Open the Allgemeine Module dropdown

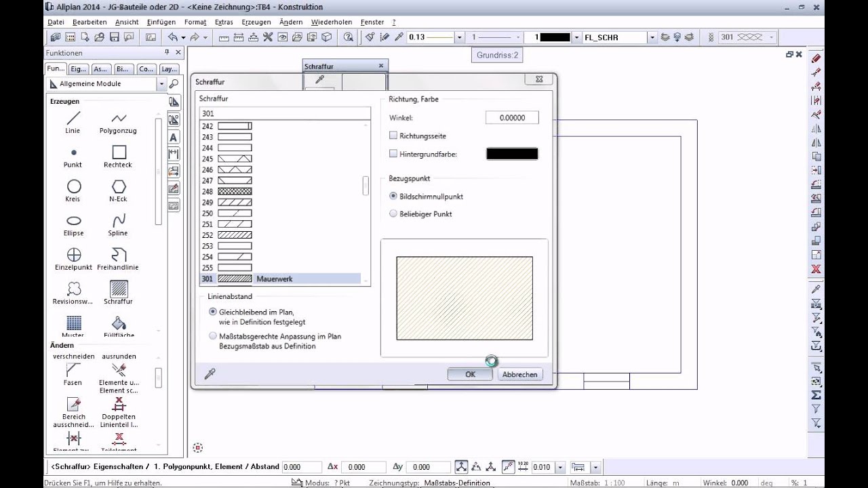(161, 84)
